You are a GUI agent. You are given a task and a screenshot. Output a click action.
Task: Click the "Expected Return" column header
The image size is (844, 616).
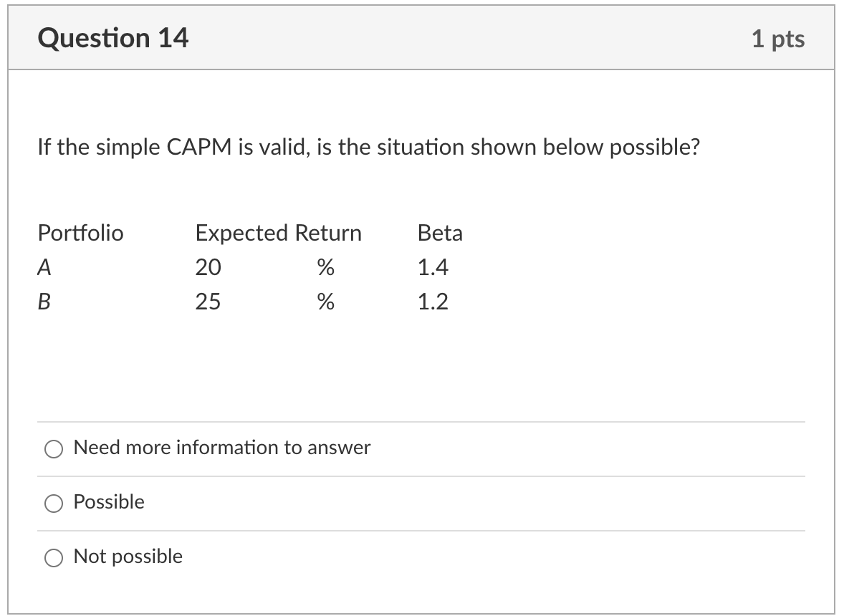278,233
